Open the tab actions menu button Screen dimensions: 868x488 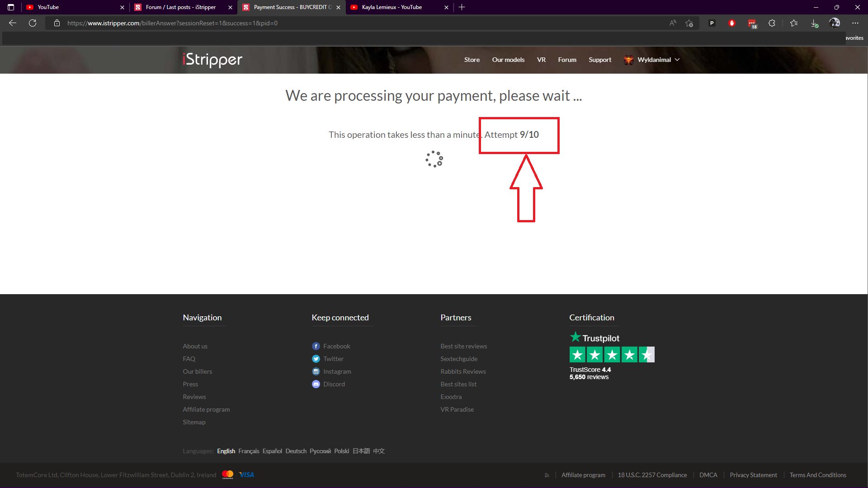pos(11,7)
